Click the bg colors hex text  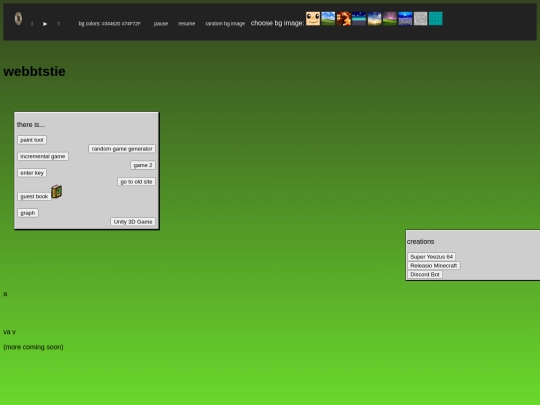tap(110, 24)
